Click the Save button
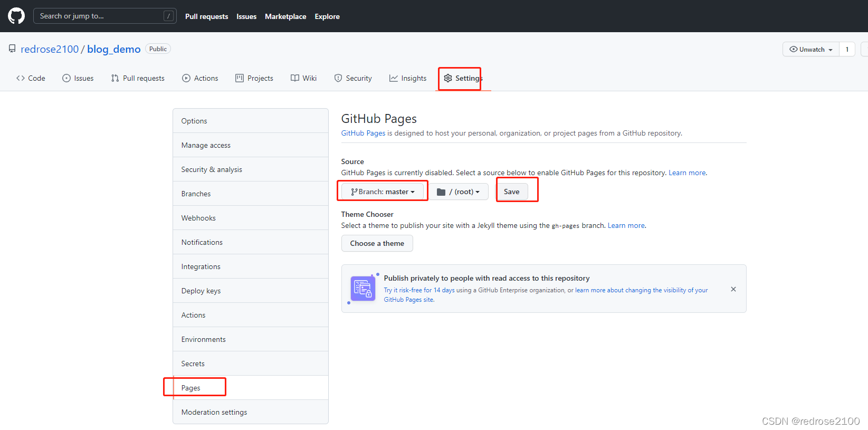Image resolution: width=868 pixels, height=430 pixels. tap(511, 192)
